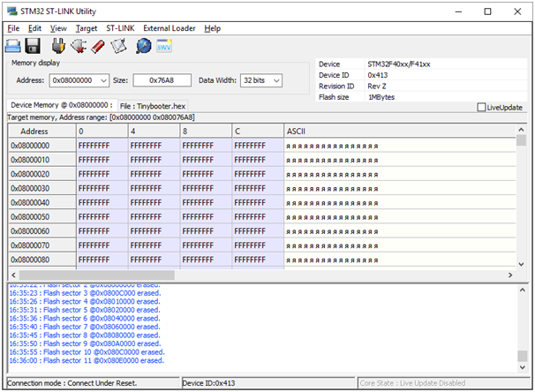Disconnect from target toolbar icon
The height and width of the screenshot is (392, 535).
click(x=79, y=46)
